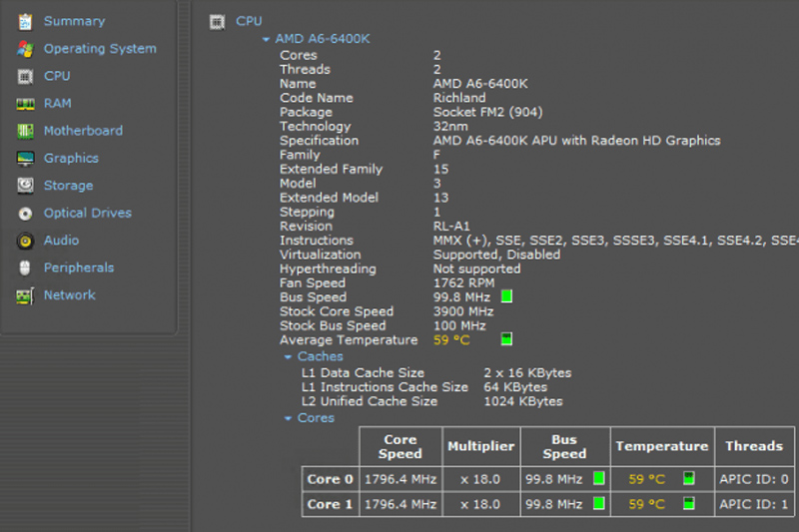The height and width of the screenshot is (532, 799).
Task: Collapse the Cores section
Action: pyautogui.click(x=288, y=418)
